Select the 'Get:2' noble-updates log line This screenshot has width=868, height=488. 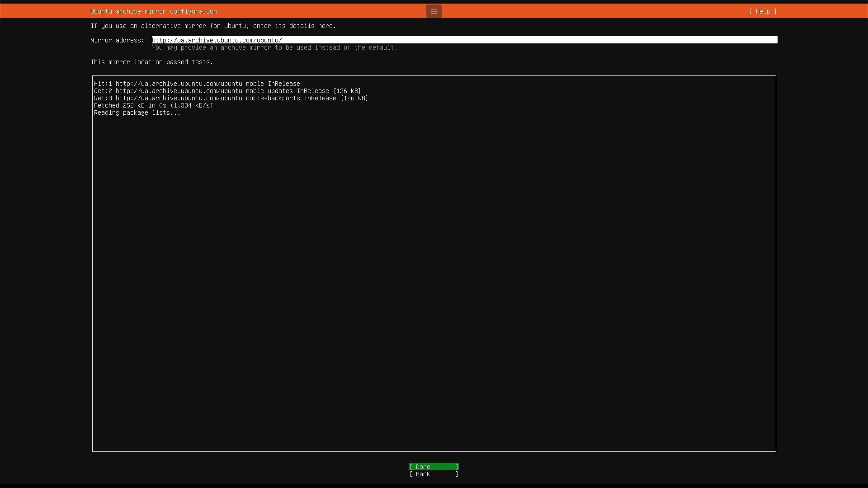point(227,91)
